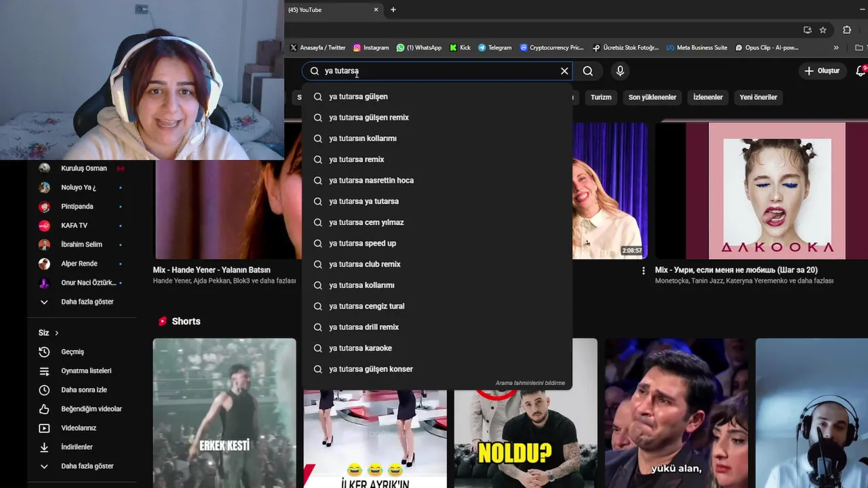Open the Instagram bookmark
This screenshot has height=488, width=868.
(371, 47)
